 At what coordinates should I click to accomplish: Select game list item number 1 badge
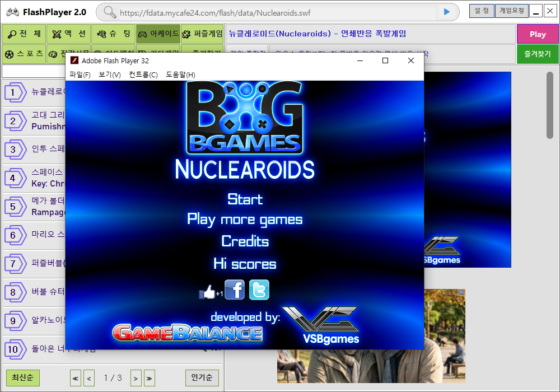click(15, 92)
